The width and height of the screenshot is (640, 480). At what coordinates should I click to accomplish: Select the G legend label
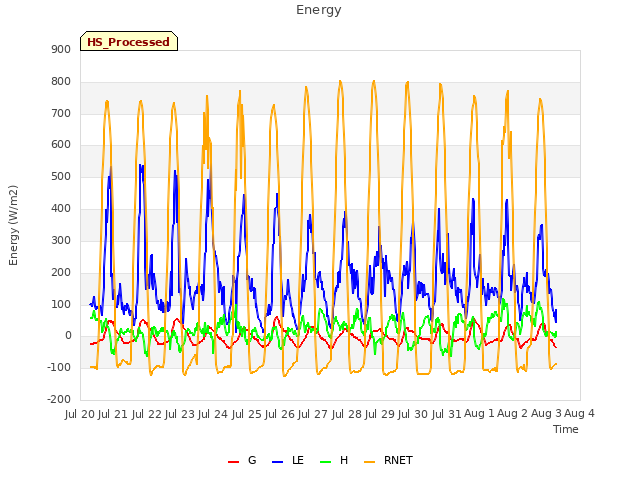(x=252, y=460)
